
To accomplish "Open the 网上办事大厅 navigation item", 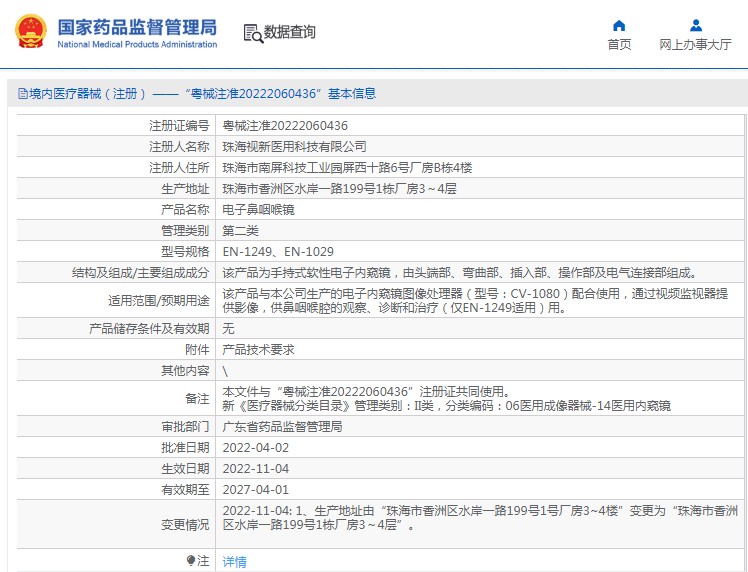I will 695,44.
